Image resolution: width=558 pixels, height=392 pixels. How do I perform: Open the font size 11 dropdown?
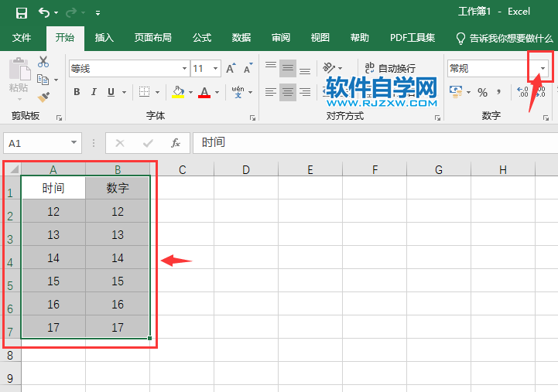pos(216,68)
